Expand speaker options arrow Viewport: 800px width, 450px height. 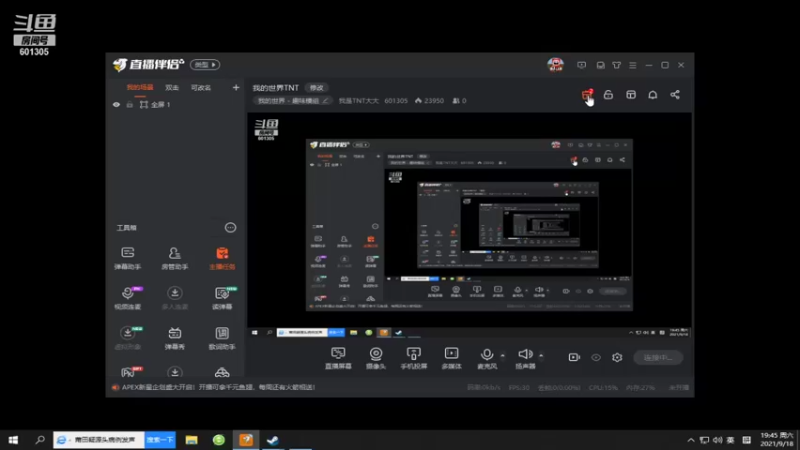tap(541, 356)
